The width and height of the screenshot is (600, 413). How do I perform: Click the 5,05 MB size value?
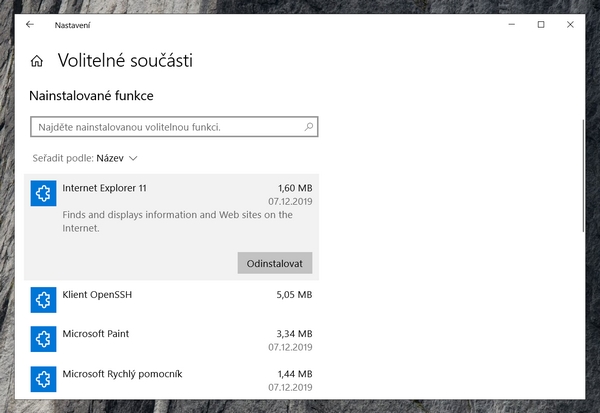(x=294, y=295)
